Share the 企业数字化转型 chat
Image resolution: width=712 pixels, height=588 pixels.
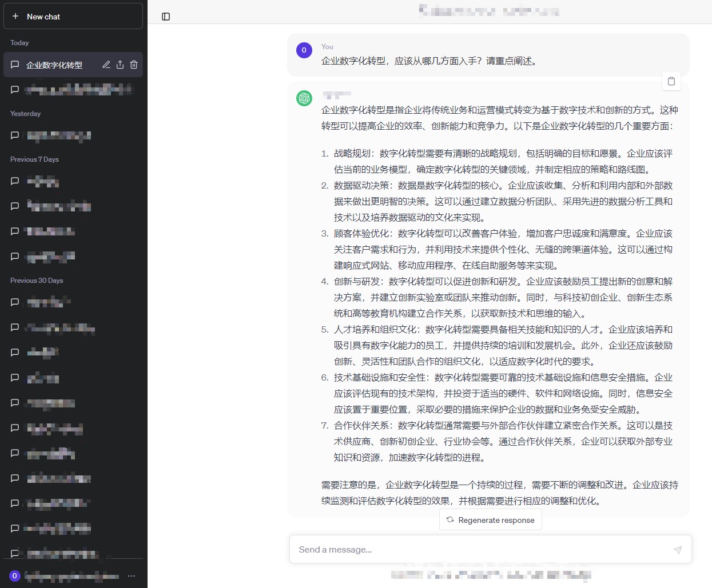(x=120, y=65)
